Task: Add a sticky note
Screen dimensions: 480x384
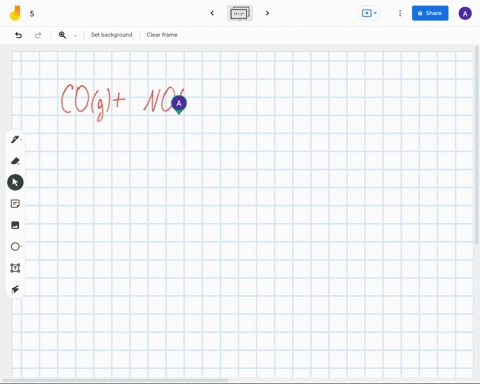Action: [15, 204]
